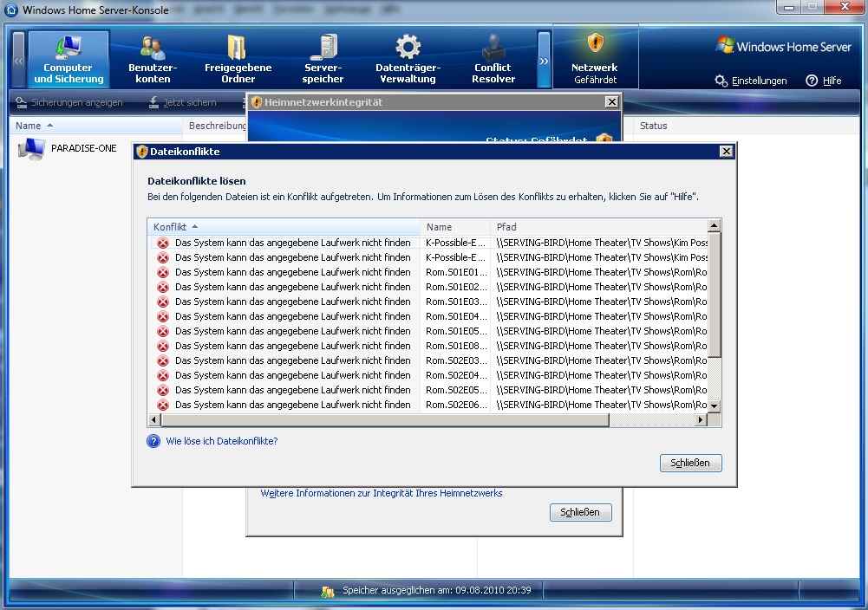Click Schließen in Heimnetzwerkintegrität dialog
This screenshot has height=610, width=868.
(x=580, y=512)
